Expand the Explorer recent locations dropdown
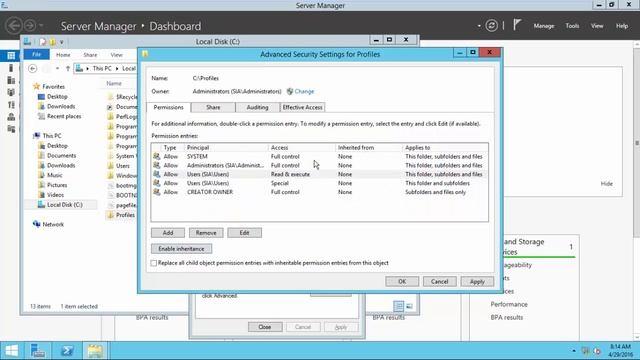This screenshot has height=360, width=640. tap(57, 69)
